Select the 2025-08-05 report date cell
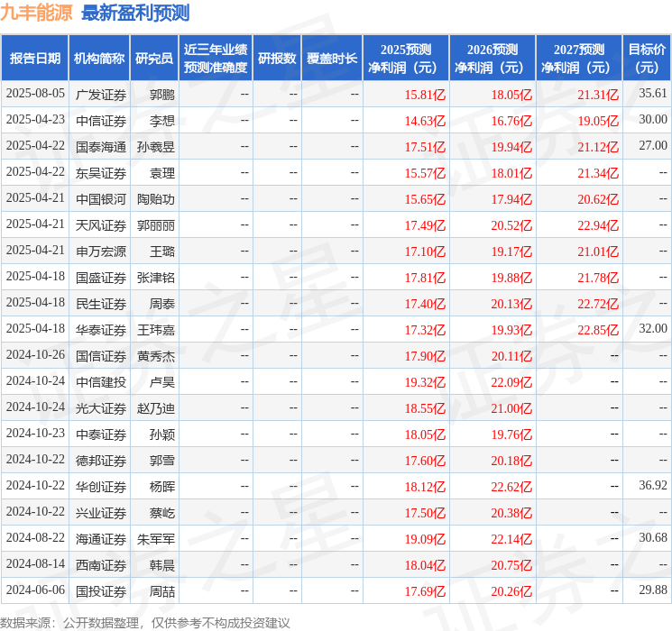Viewport: 672px width, 631px height. point(35,94)
